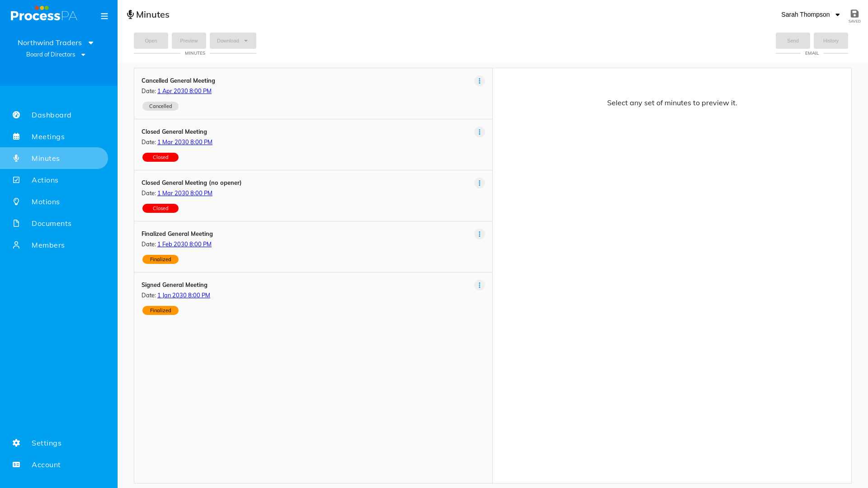Select Minutes in sidebar
This screenshot has width=868, height=488.
pos(54,158)
